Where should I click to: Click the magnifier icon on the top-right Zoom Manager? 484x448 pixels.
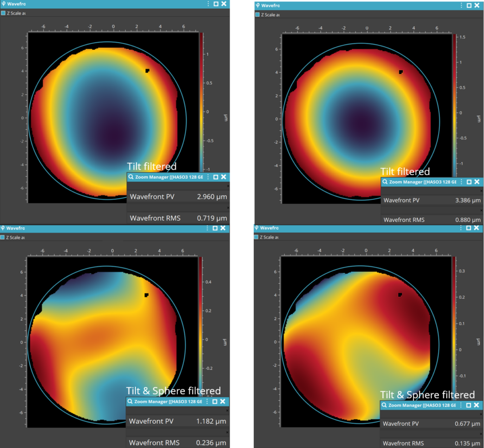click(x=385, y=181)
